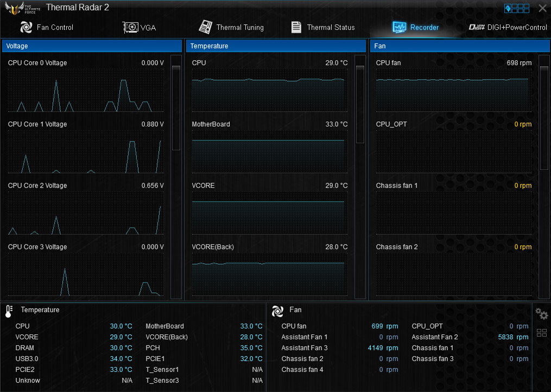Image resolution: width=551 pixels, height=392 pixels.
Task: Select the CPU Core 2 Voltage graph
Action: click(86, 213)
